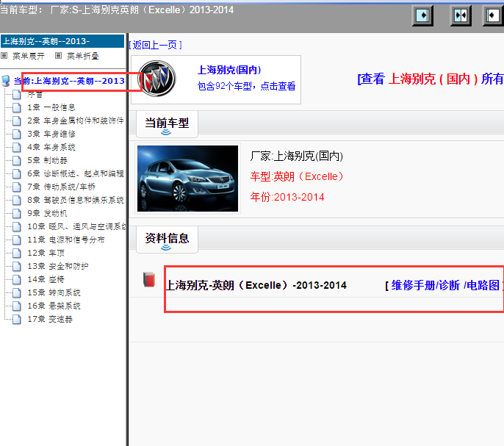Screen dimensions: 504x446
Task: Click the 厂家:上海别克(国内) text
Action: point(297,157)
